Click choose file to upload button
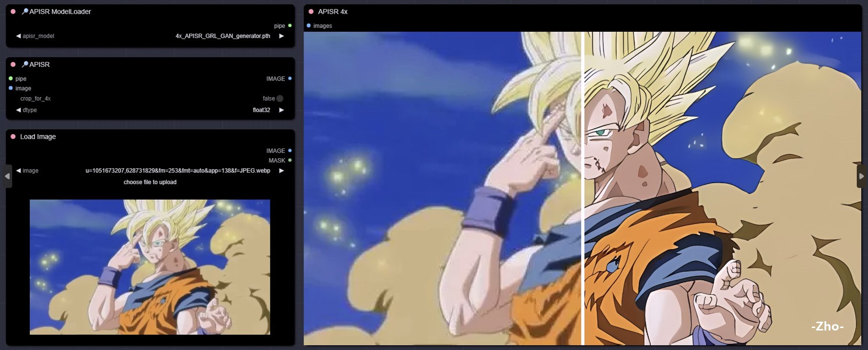The width and height of the screenshot is (868, 350). [x=150, y=182]
